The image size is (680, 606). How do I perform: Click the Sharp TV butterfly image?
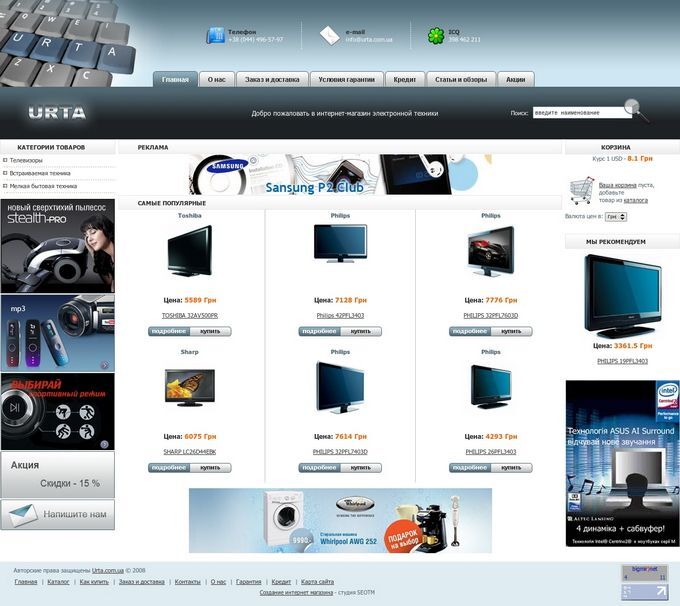pyautogui.click(x=190, y=387)
